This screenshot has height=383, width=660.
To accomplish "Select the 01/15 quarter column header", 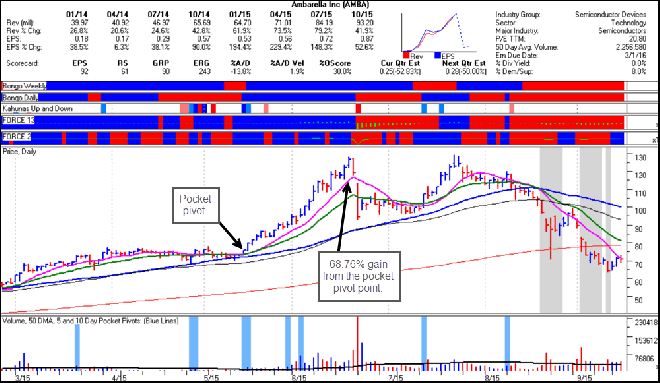I will (x=240, y=14).
